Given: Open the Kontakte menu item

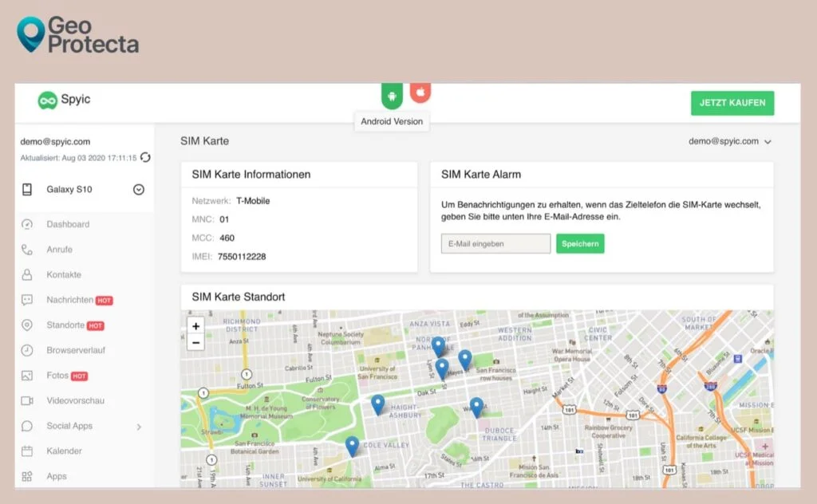Looking at the screenshot, I should pyautogui.click(x=64, y=274).
